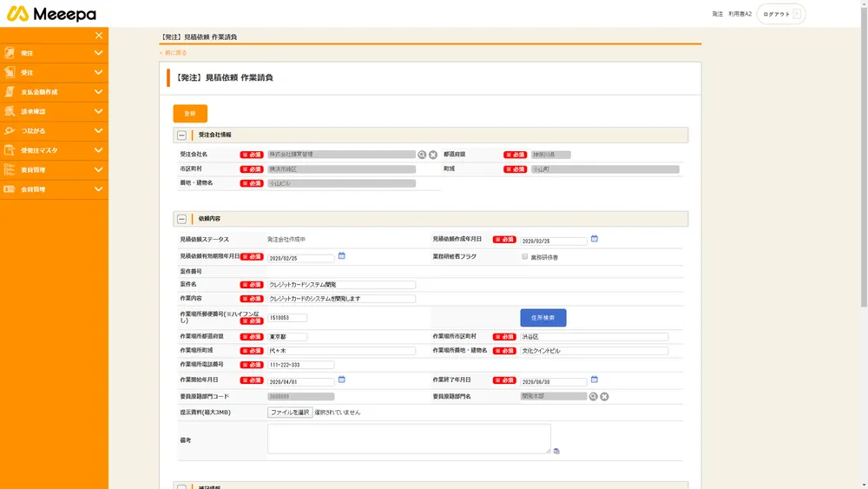This screenshot has width=868, height=489.
Task: Click the page vertical scrollbar
Action: 864,155
